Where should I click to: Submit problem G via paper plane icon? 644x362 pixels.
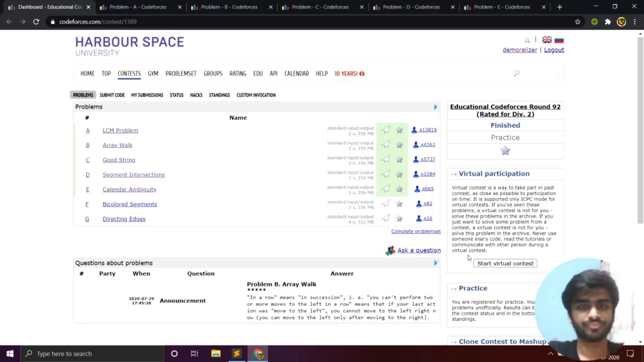click(385, 218)
